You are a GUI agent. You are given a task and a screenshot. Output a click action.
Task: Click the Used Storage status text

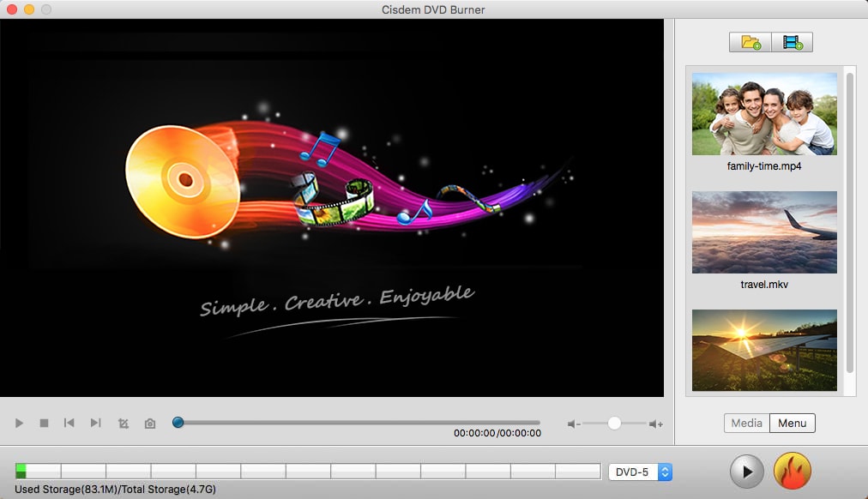coord(115,489)
